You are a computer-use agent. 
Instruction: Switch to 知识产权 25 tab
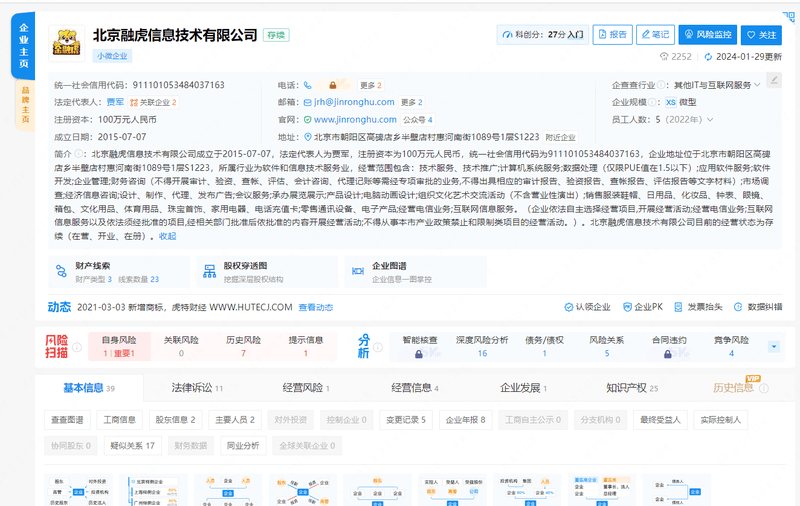632,388
